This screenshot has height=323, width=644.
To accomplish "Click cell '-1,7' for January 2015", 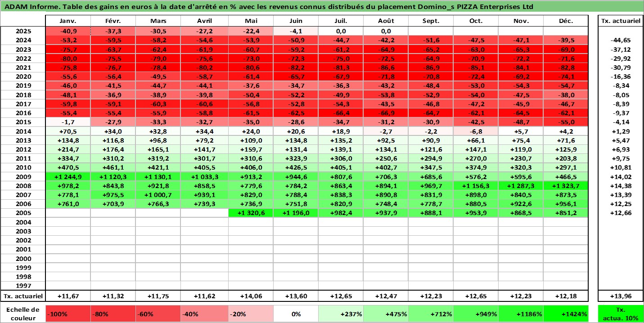I will [x=68, y=122].
